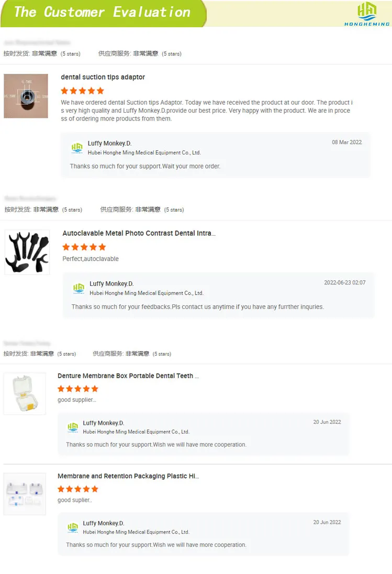Click the star rating above "good suplier.."
The height and width of the screenshot is (574, 392).
pos(78,489)
